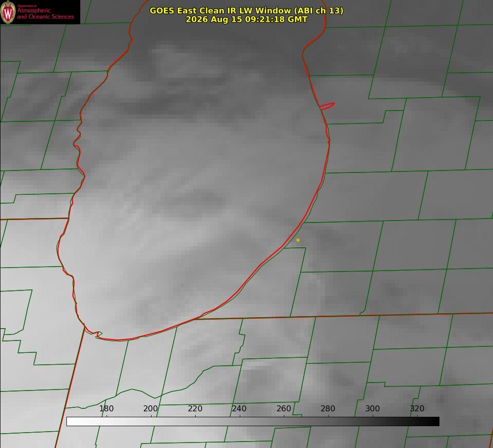Click the 260 tick label on colorbar
This screenshot has width=493, height=448.
283,409
